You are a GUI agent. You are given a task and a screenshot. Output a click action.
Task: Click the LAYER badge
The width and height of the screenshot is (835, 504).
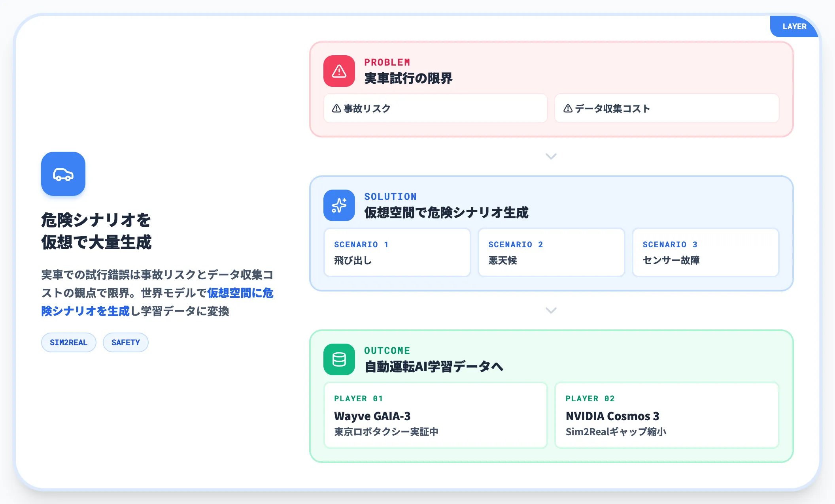click(794, 26)
